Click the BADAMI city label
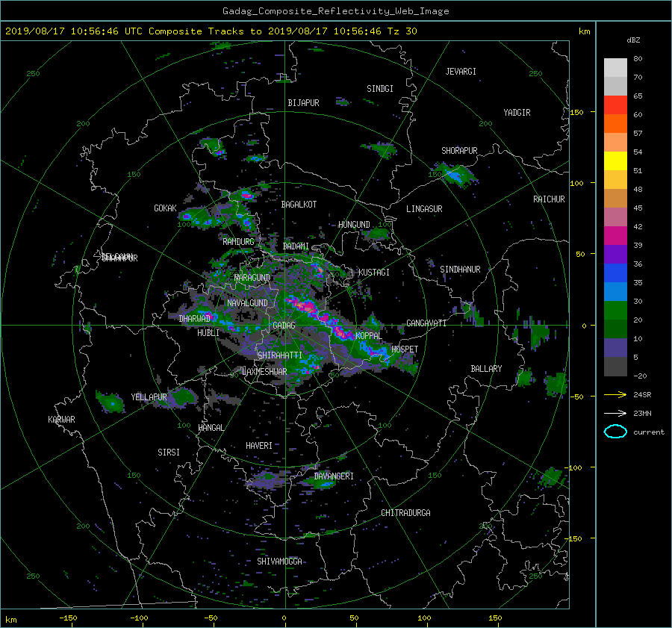This screenshot has width=672, height=628. pos(296,246)
